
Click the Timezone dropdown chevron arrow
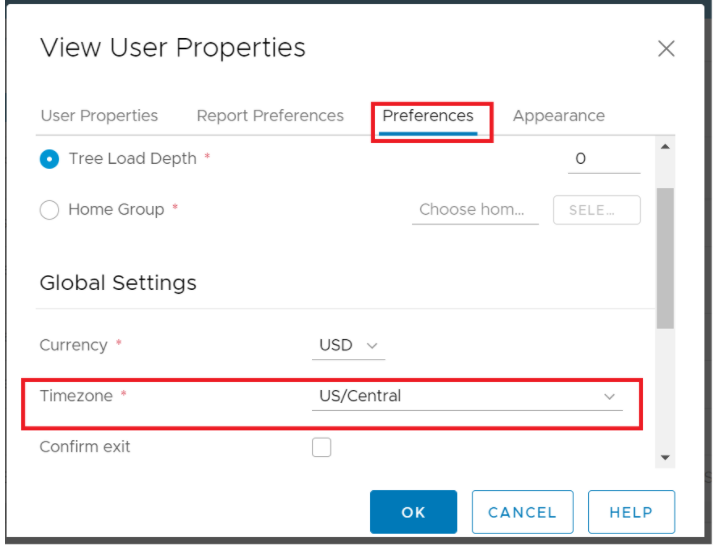tap(610, 397)
